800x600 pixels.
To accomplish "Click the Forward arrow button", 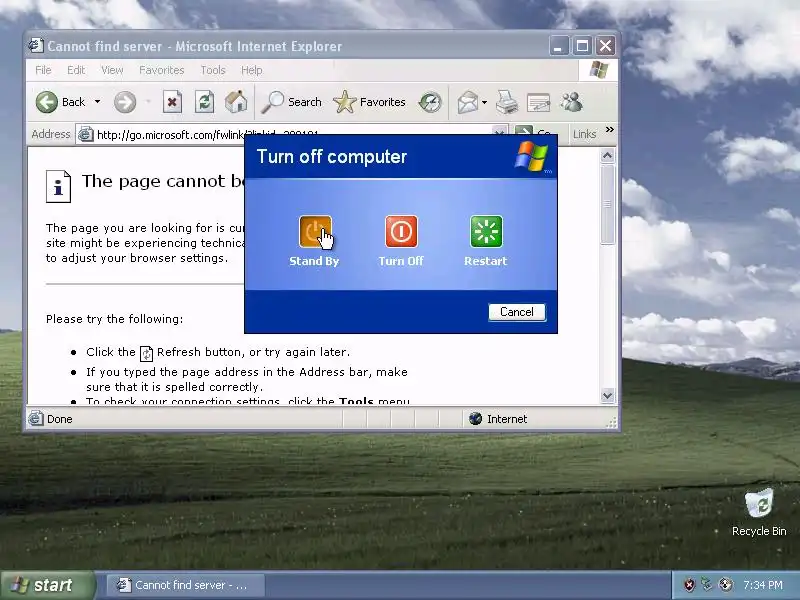I will pos(125,102).
